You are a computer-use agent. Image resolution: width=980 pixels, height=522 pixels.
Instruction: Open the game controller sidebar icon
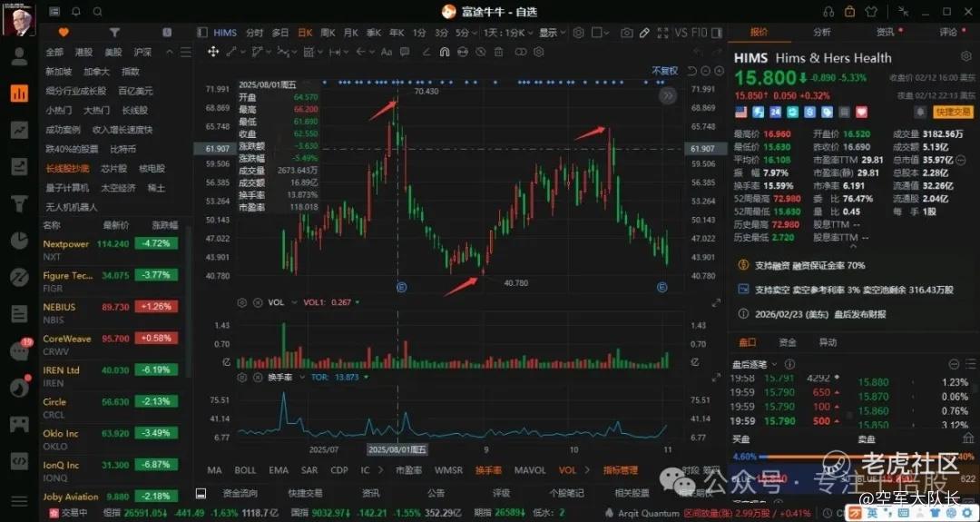[x=19, y=425]
